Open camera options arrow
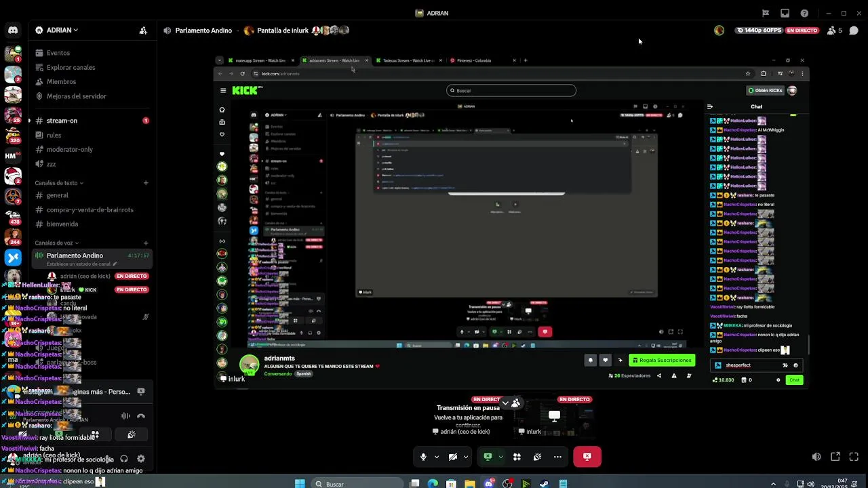Viewport: 868px width, 488px height. pyautogui.click(x=465, y=457)
